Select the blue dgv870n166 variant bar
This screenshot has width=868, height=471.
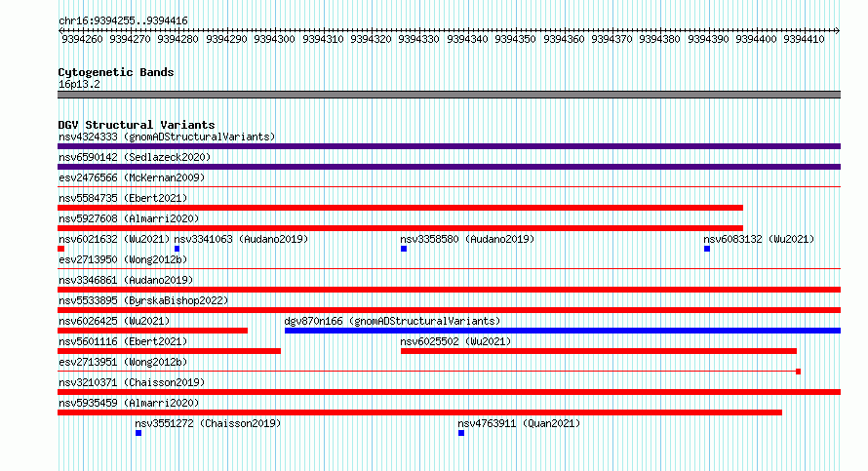click(x=563, y=331)
